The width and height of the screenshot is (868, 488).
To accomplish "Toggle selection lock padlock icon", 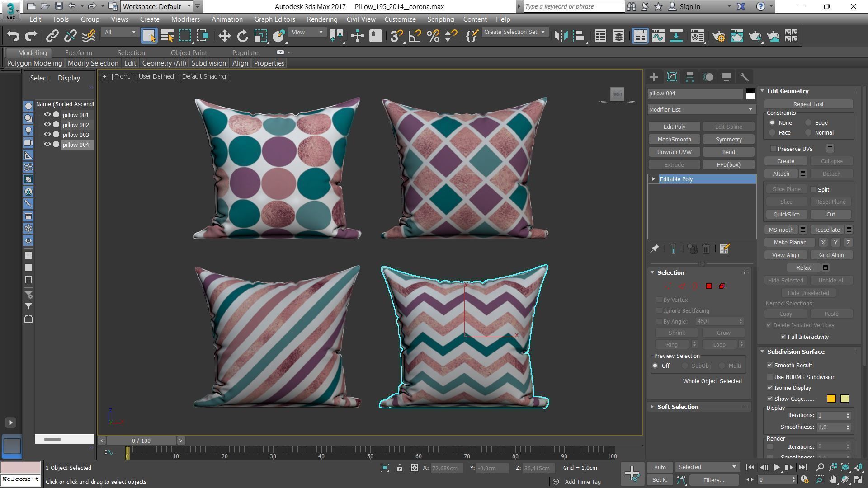I will (400, 468).
